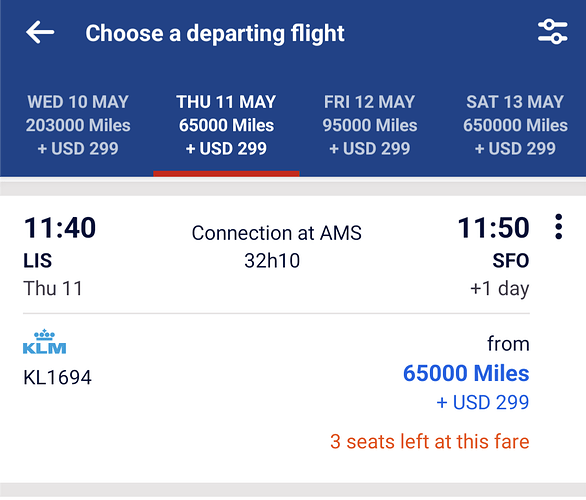Click the + USD 299 fare surcharge
Viewport: 586px width, 500px height.
(x=482, y=402)
